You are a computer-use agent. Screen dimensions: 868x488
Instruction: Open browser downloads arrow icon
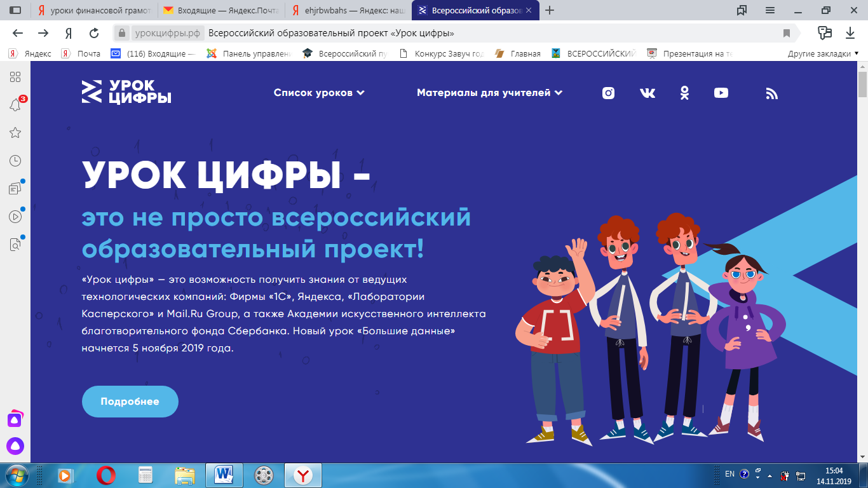pos(850,33)
